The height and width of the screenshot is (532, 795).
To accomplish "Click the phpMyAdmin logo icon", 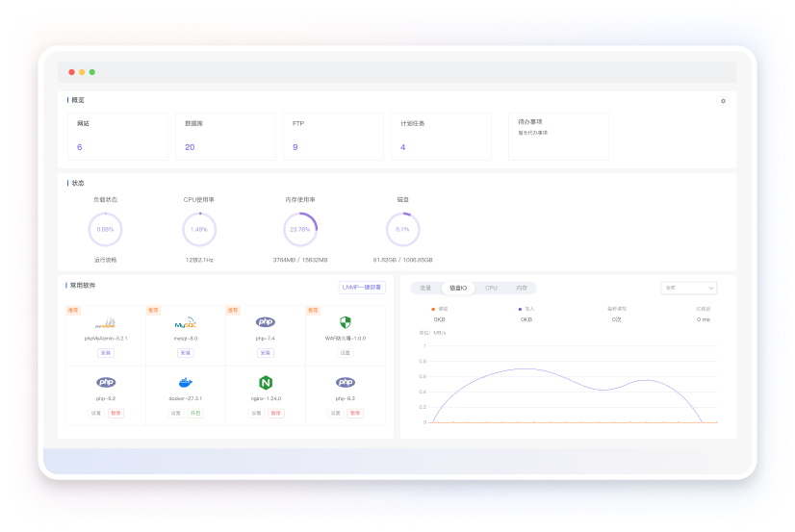I will 106,323.
